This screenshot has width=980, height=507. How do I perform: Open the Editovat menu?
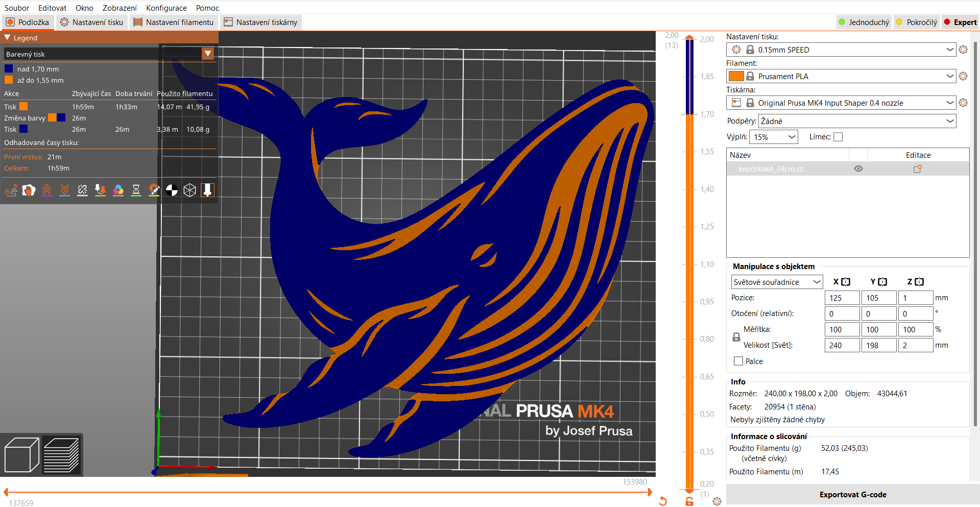point(52,8)
